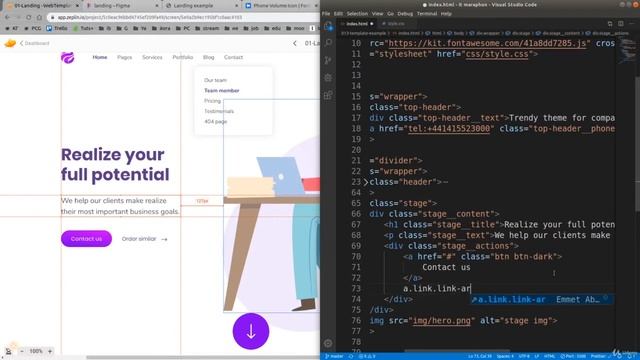
Task: Open editor More Actions ellipsis
Action: (631, 24)
